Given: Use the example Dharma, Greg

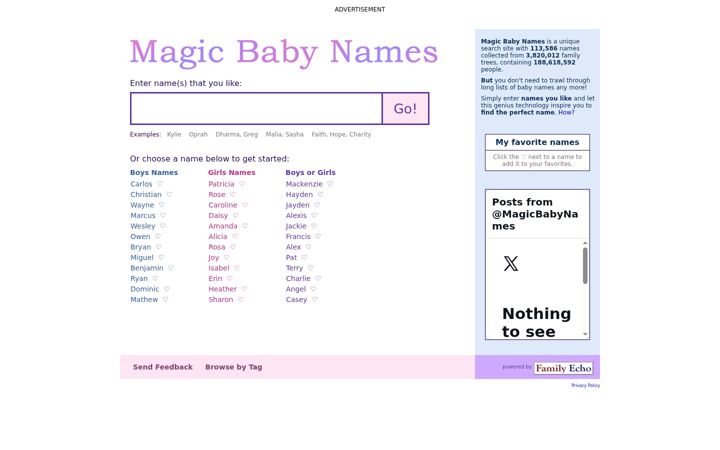Looking at the screenshot, I should click(x=236, y=135).
